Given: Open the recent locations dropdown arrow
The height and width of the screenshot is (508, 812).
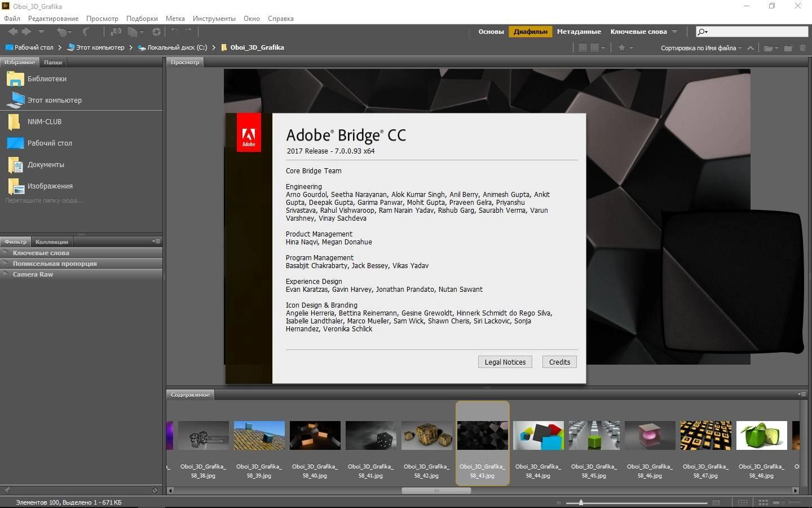Looking at the screenshot, I should coord(41,32).
